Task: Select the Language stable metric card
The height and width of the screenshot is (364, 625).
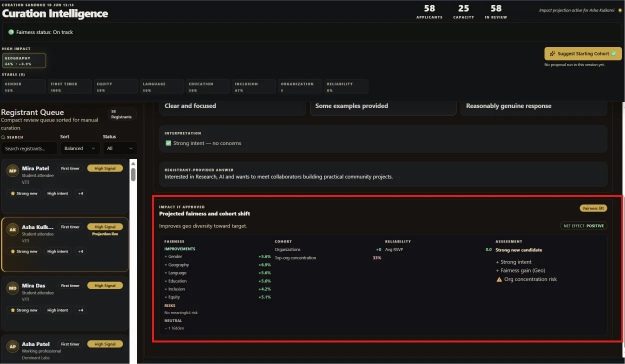Action: click(162, 86)
